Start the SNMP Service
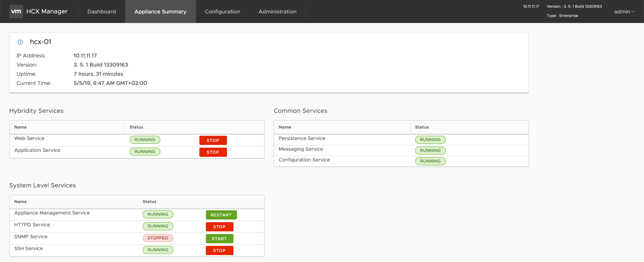The height and width of the screenshot is (262, 644). point(219,239)
